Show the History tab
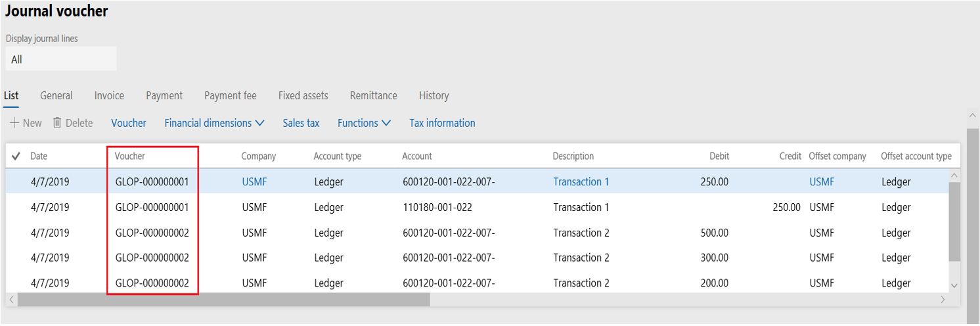The width and height of the screenshot is (980, 326). [x=434, y=96]
